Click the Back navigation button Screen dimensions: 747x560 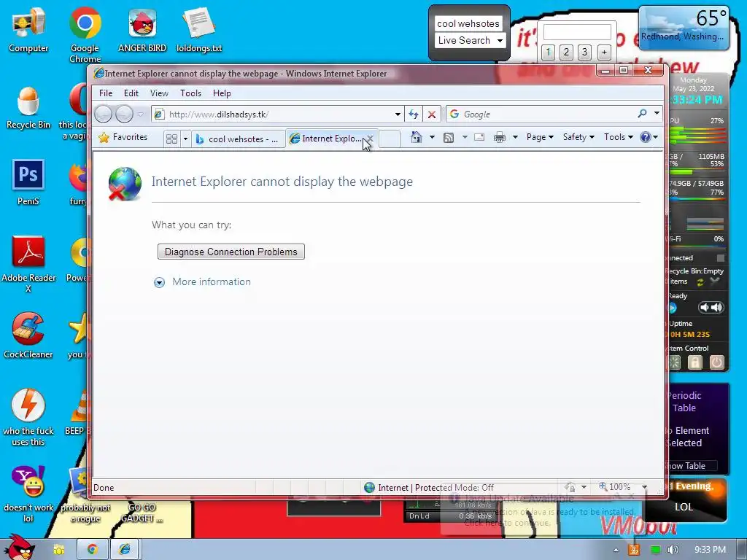point(103,114)
